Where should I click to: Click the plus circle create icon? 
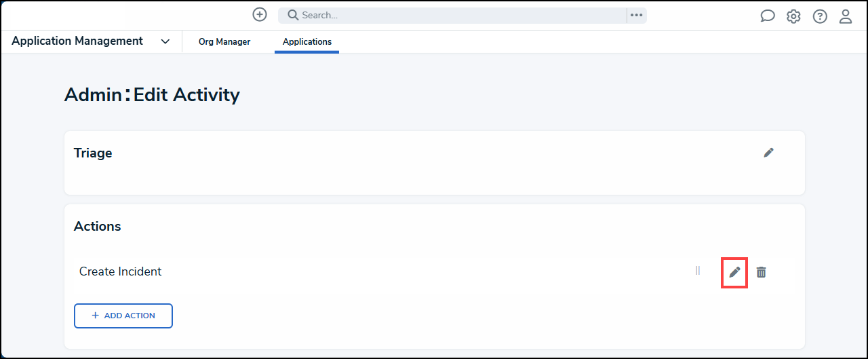point(259,14)
